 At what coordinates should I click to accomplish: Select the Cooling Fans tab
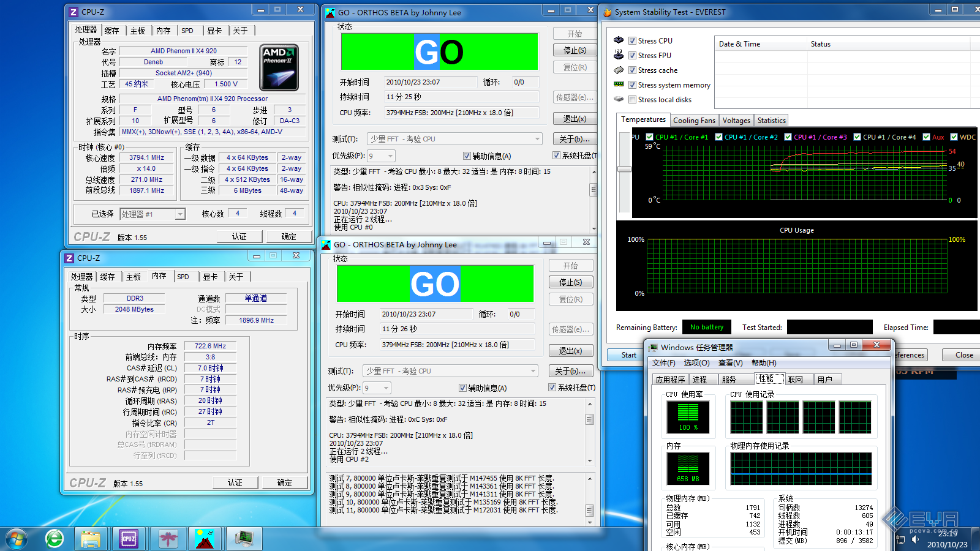coord(694,121)
